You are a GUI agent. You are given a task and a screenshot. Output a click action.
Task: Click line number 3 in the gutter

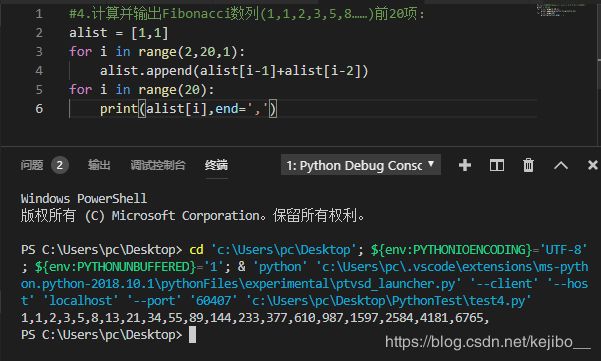pyautogui.click(x=39, y=52)
